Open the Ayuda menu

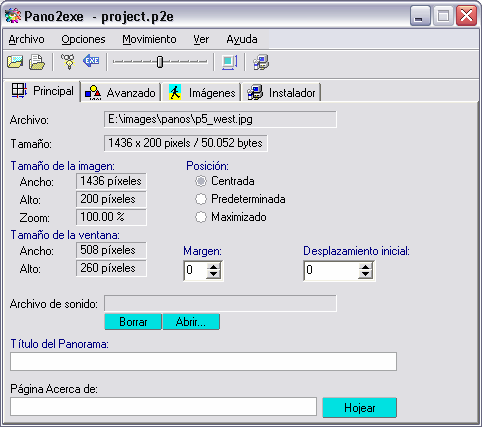(x=242, y=39)
